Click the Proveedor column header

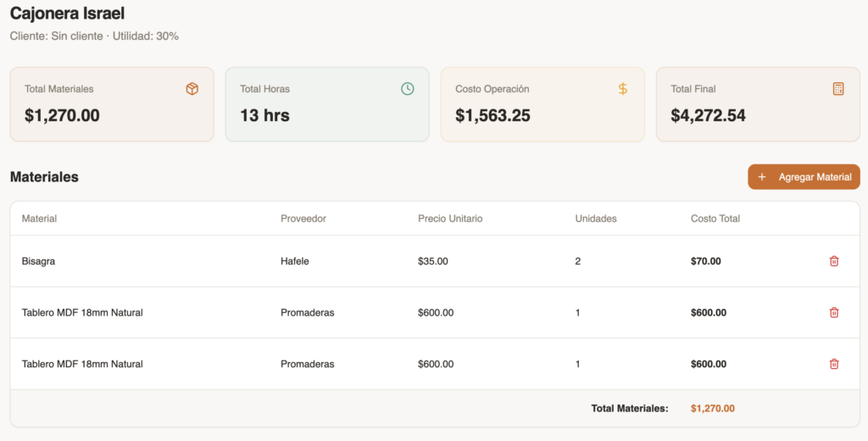[303, 219]
